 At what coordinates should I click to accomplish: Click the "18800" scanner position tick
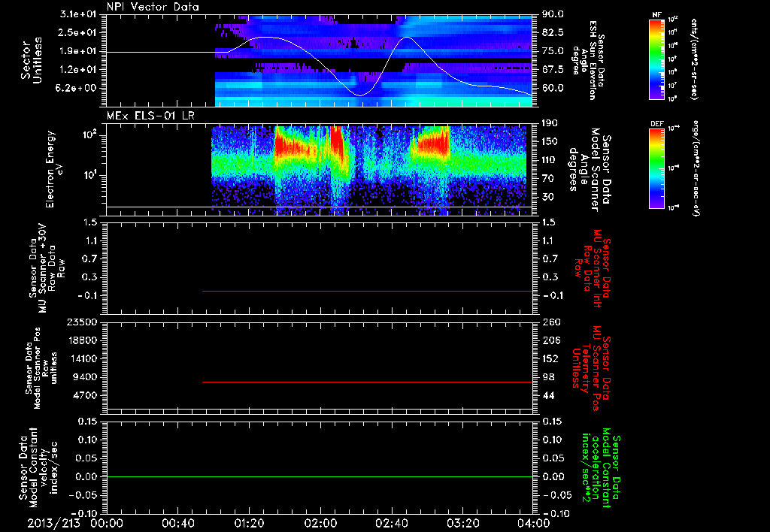[83, 340]
